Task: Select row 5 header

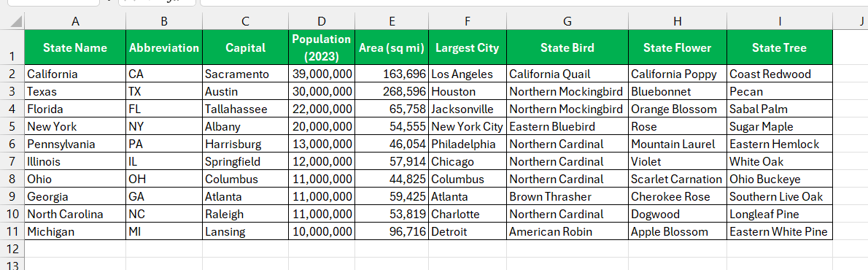Action: (12, 126)
